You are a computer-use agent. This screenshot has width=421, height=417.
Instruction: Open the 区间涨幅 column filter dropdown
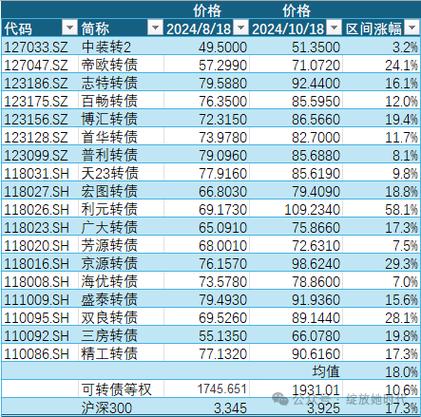(412, 28)
